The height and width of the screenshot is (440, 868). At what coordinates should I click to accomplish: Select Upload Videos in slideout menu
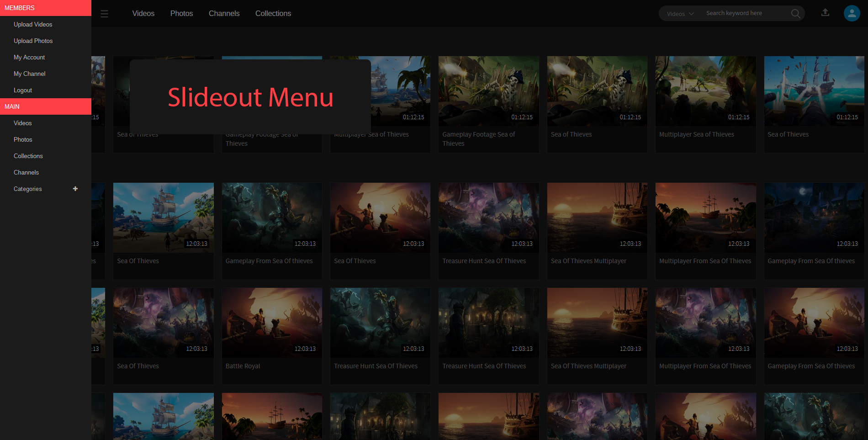46,24
